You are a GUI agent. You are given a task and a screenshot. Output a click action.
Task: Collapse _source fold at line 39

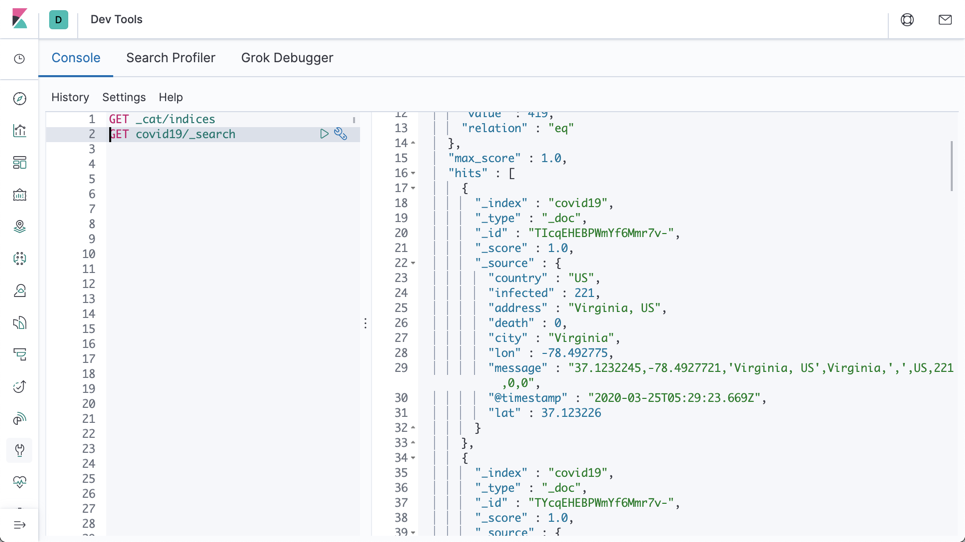pyautogui.click(x=414, y=533)
